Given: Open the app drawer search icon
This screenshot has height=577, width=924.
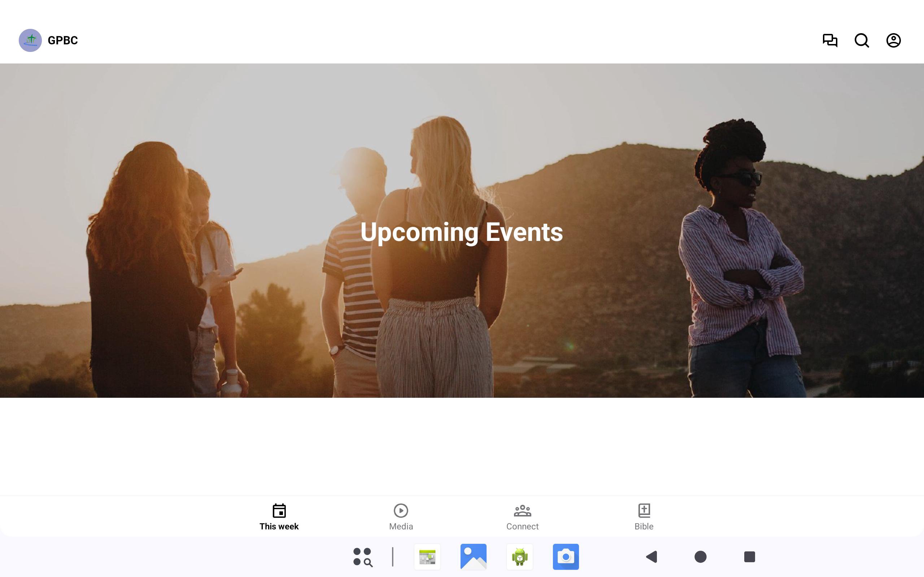Looking at the screenshot, I should click(362, 557).
